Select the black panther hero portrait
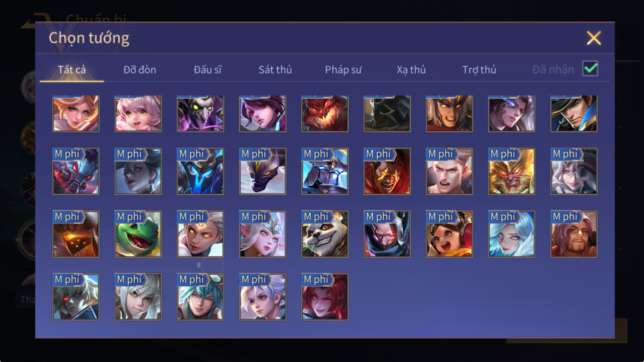This screenshot has height=362, width=644. coord(263,171)
